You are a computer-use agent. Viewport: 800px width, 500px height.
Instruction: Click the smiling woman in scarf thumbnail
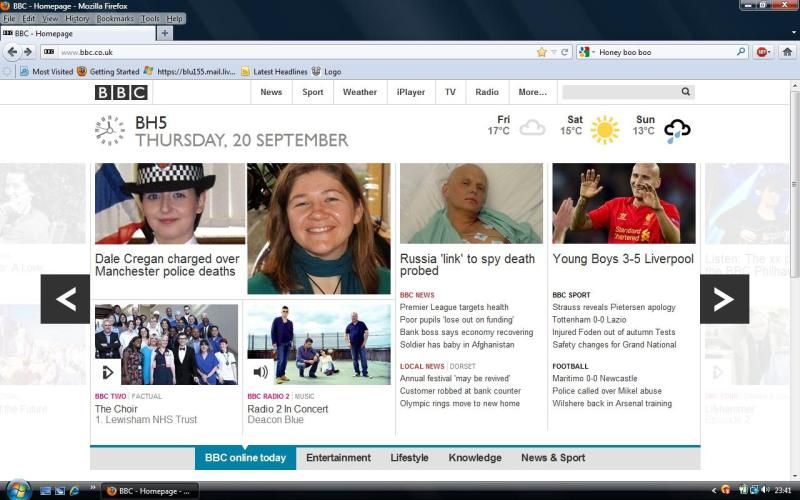coord(319,229)
